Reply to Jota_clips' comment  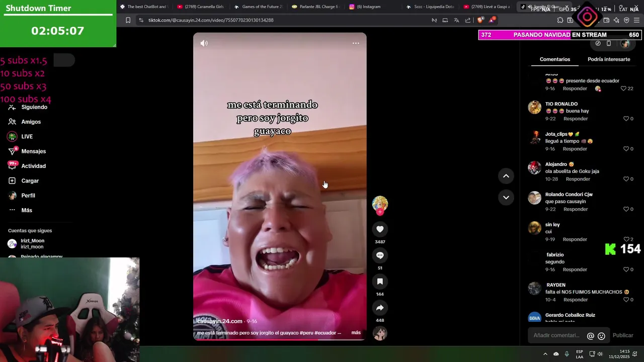(x=575, y=149)
